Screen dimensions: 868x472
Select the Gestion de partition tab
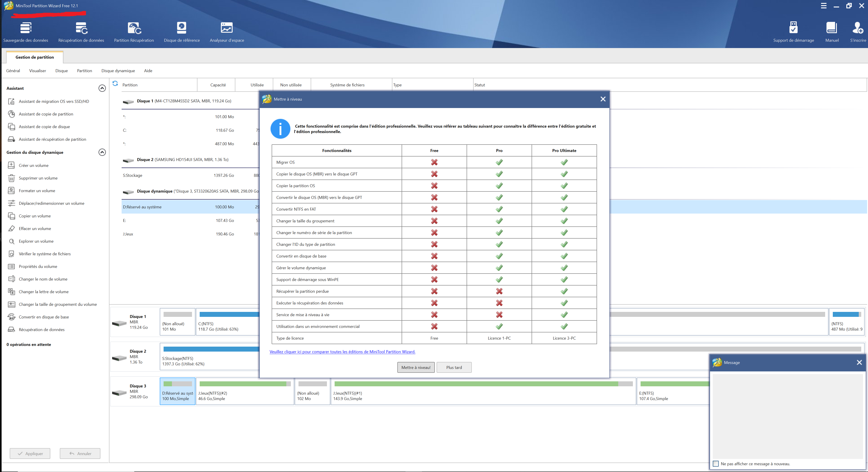[x=35, y=57]
